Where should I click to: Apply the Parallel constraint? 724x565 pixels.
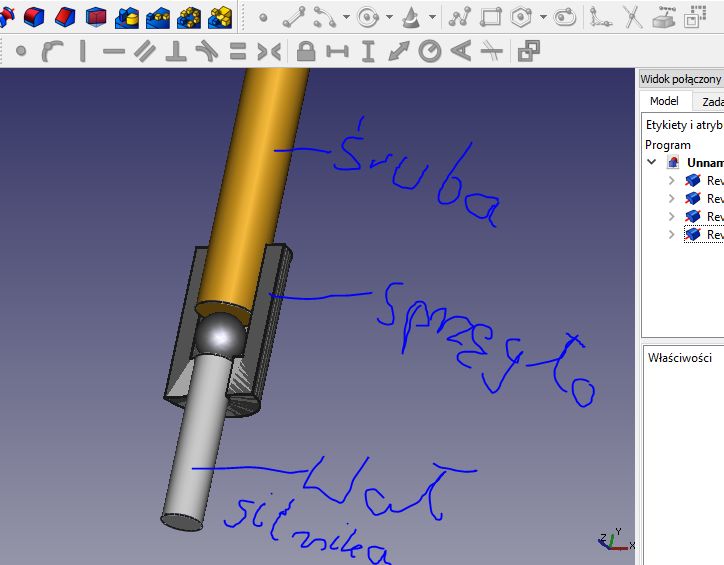tap(145, 51)
